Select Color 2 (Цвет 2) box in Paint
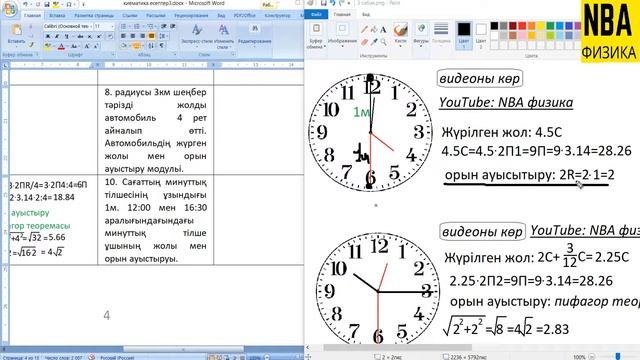The height and width of the screenshot is (360, 640). tap(481, 36)
